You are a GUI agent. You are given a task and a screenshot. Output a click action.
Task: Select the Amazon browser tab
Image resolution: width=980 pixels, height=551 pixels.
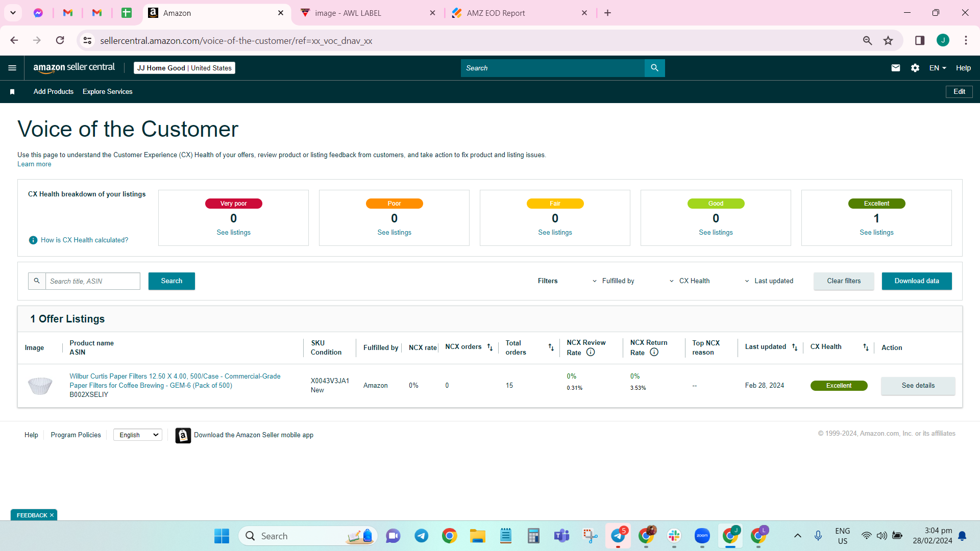tap(216, 13)
